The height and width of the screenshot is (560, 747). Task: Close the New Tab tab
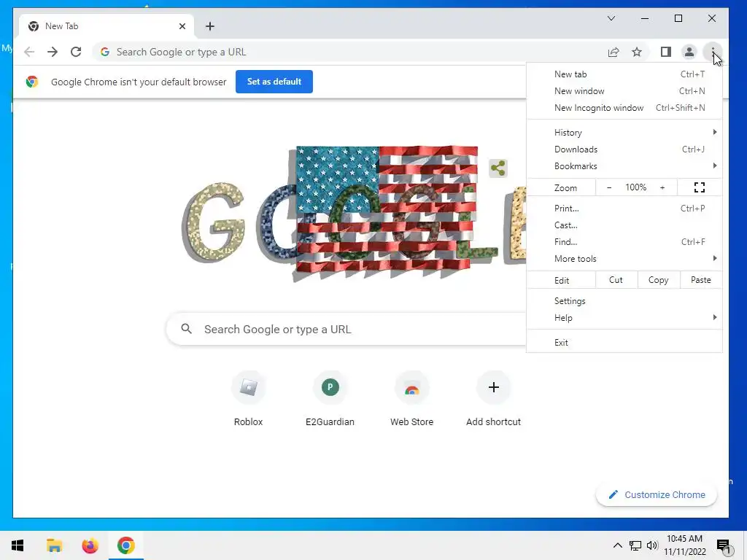(x=182, y=26)
